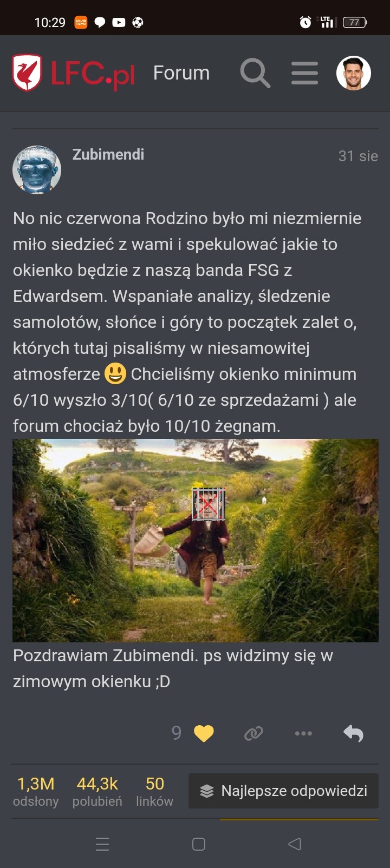Open Zubimendi's avatar picture
This screenshot has width=390, height=868.
[x=37, y=169]
